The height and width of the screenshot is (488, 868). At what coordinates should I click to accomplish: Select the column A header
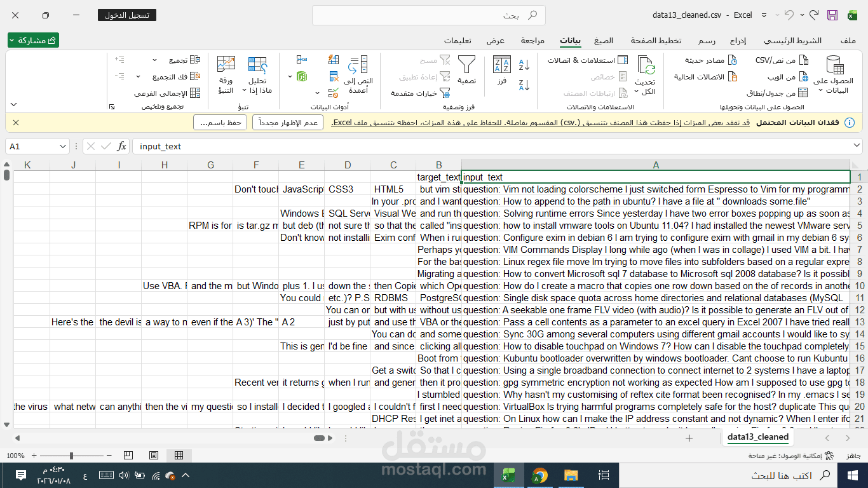click(656, 165)
